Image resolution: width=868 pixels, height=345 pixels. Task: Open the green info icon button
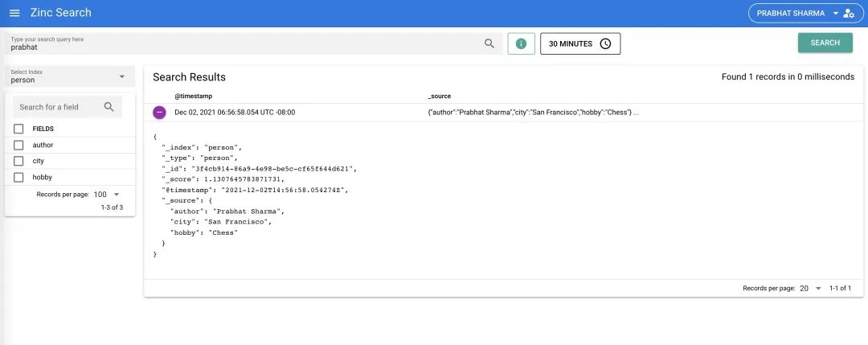(x=521, y=43)
